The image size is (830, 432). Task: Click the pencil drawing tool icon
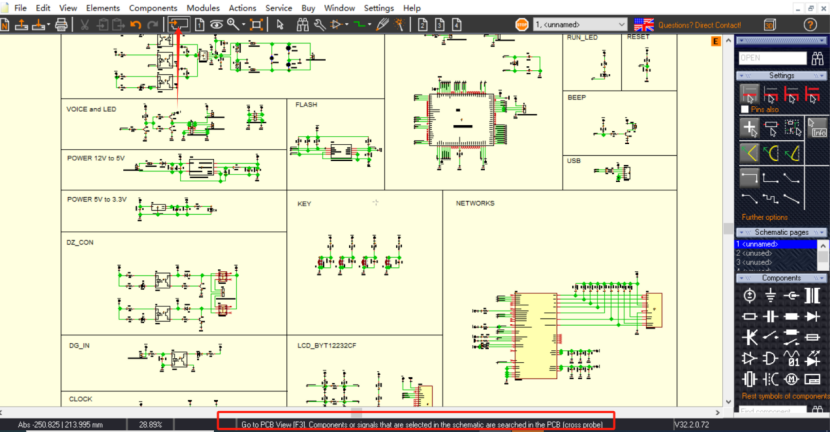[x=383, y=24]
